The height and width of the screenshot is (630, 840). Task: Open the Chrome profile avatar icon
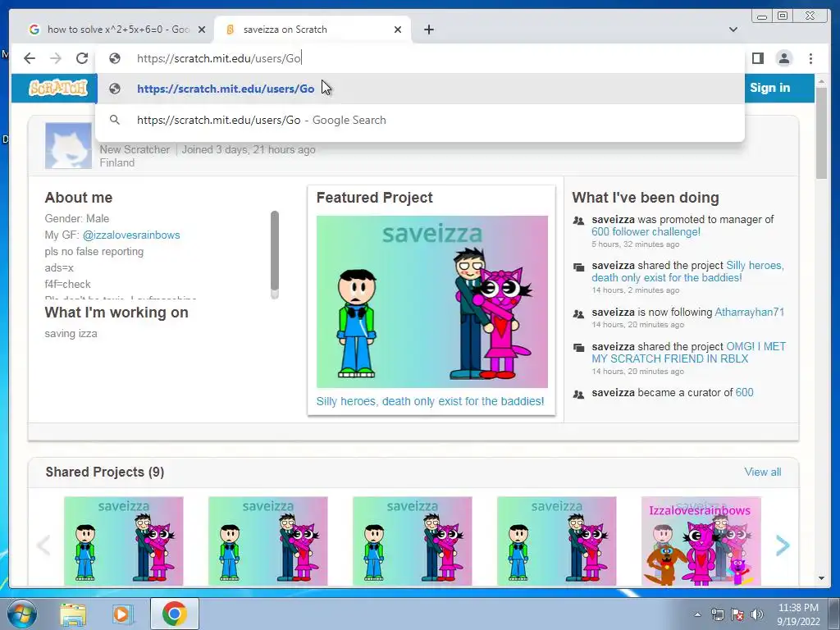[x=783, y=58]
